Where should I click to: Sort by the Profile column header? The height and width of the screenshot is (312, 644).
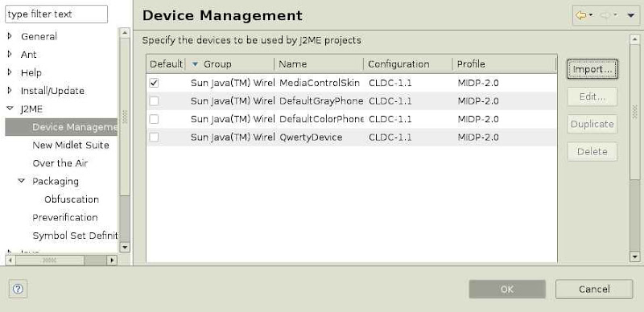(x=505, y=64)
